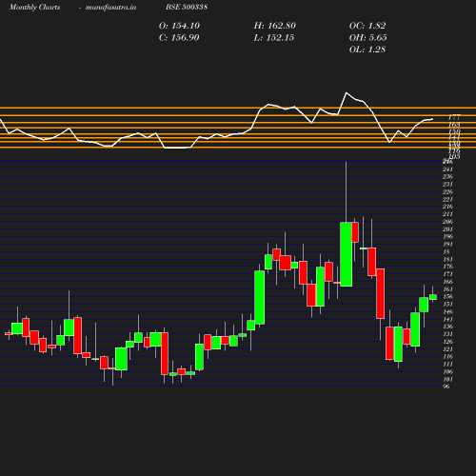Click the 136 price axis label
Viewport: 476px width, 476px height.
(x=447, y=327)
